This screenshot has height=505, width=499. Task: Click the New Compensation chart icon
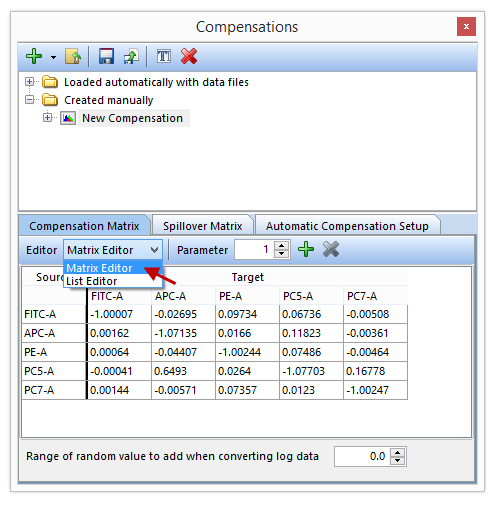tap(68, 118)
